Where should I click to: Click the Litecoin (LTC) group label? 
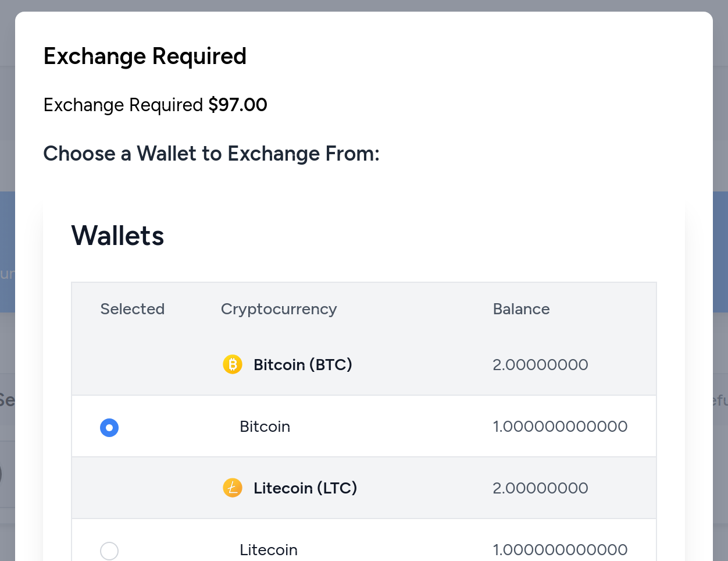pyautogui.click(x=305, y=488)
